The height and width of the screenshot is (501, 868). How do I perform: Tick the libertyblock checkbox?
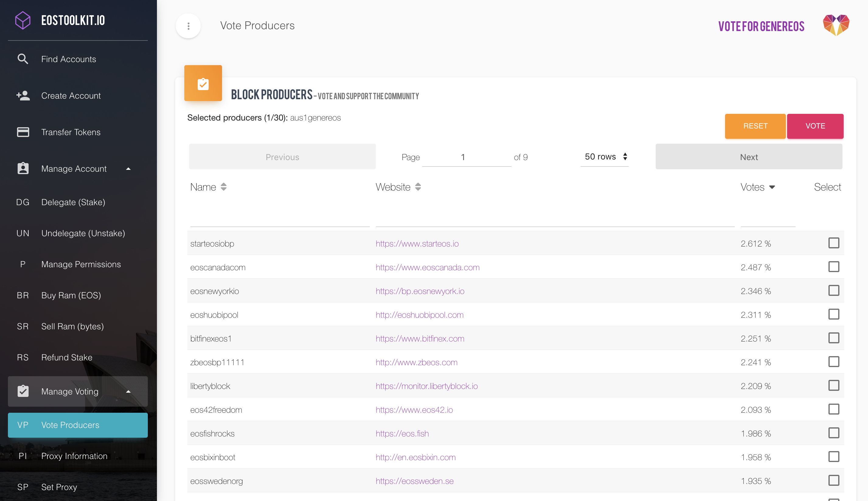coord(834,385)
